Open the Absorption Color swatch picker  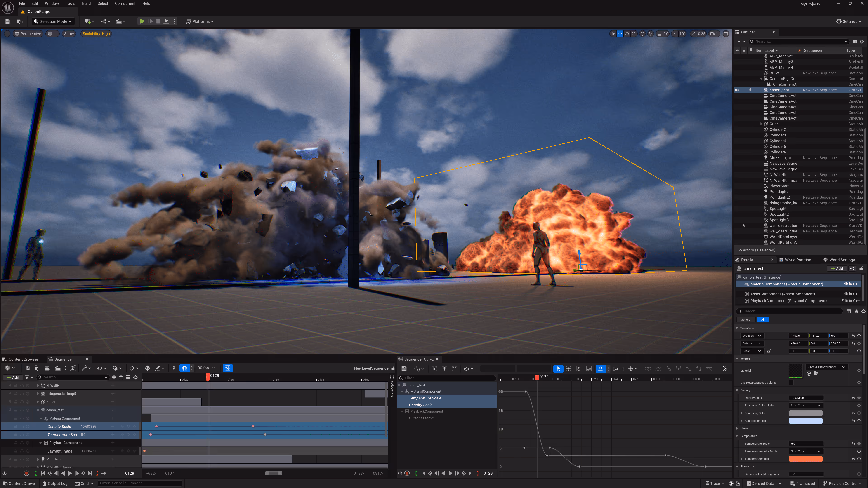click(805, 421)
